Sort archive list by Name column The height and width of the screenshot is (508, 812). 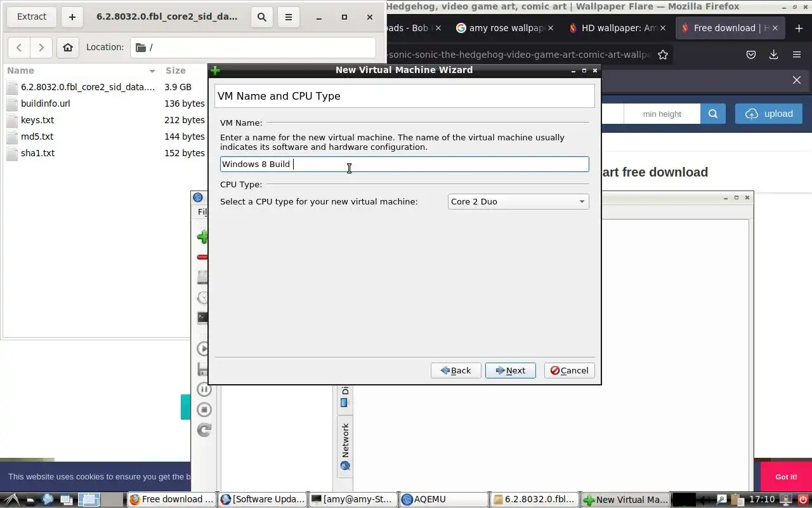pos(81,70)
